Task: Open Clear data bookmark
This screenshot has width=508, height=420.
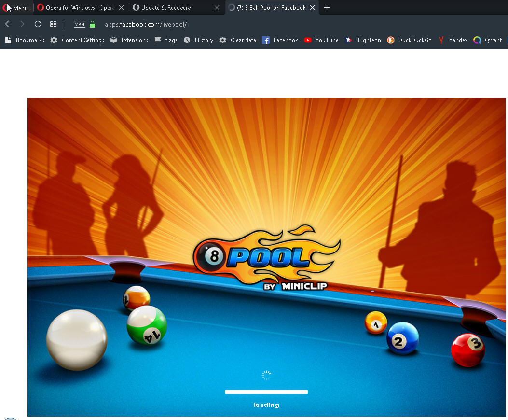Action: (x=237, y=40)
